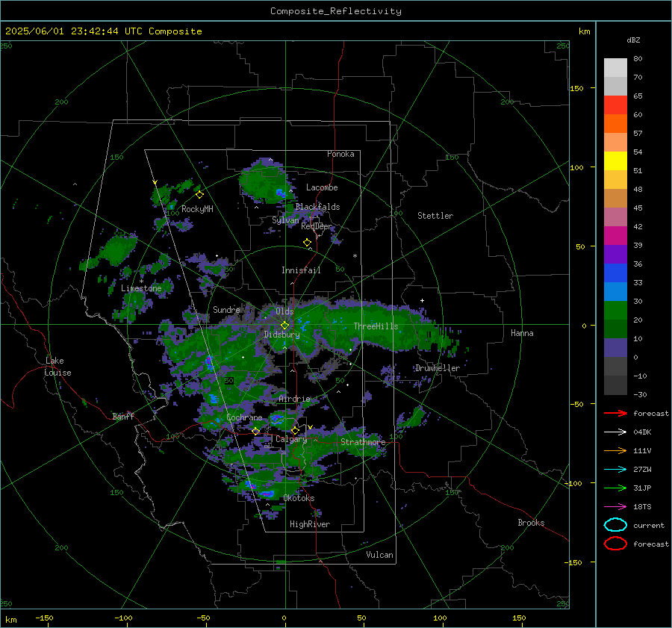Click the white asterisk above Limestone
Image resolution: width=672 pixels, height=628 pixels.
click(141, 282)
